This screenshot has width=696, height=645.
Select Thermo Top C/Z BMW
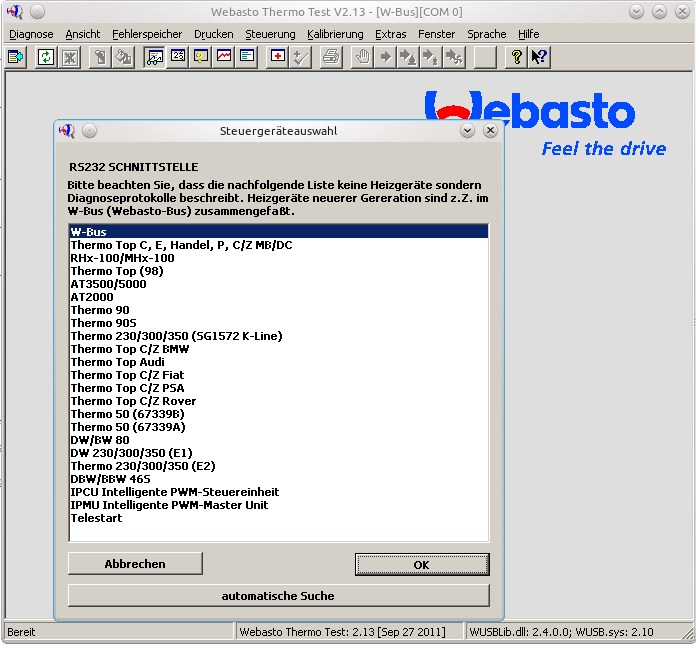tap(279, 349)
